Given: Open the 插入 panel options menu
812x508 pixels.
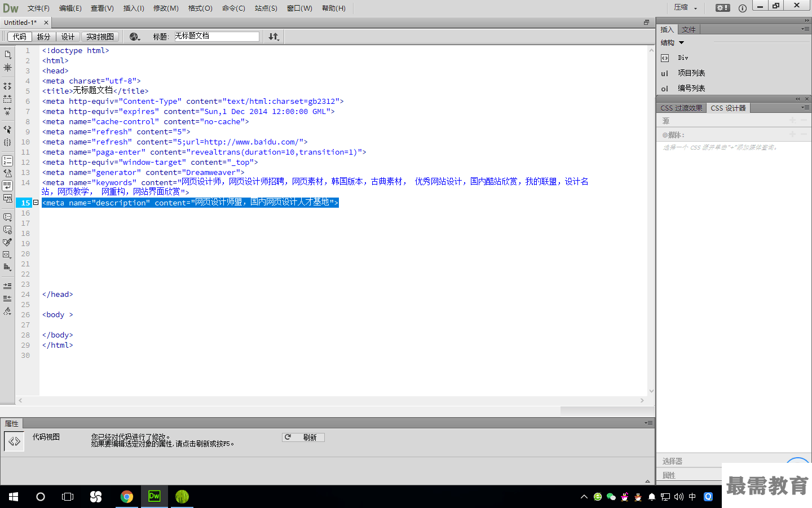Looking at the screenshot, I should pos(805,29).
